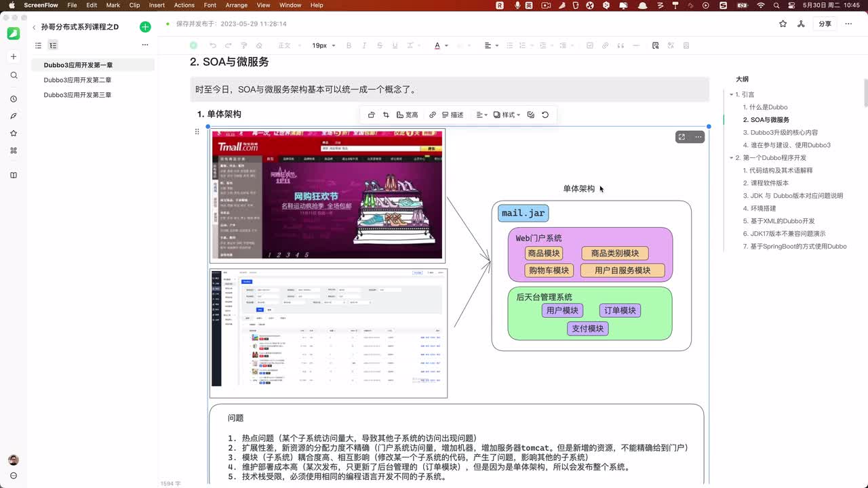Click 描述 caption button in image toolbar

452,115
